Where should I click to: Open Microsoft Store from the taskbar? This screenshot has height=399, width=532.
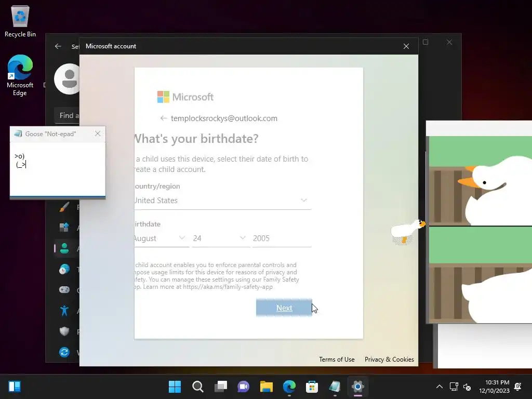point(312,387)
